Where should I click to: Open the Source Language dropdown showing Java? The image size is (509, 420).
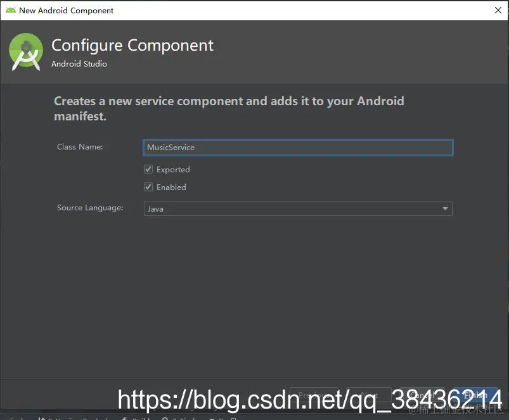tap(298, 208)
